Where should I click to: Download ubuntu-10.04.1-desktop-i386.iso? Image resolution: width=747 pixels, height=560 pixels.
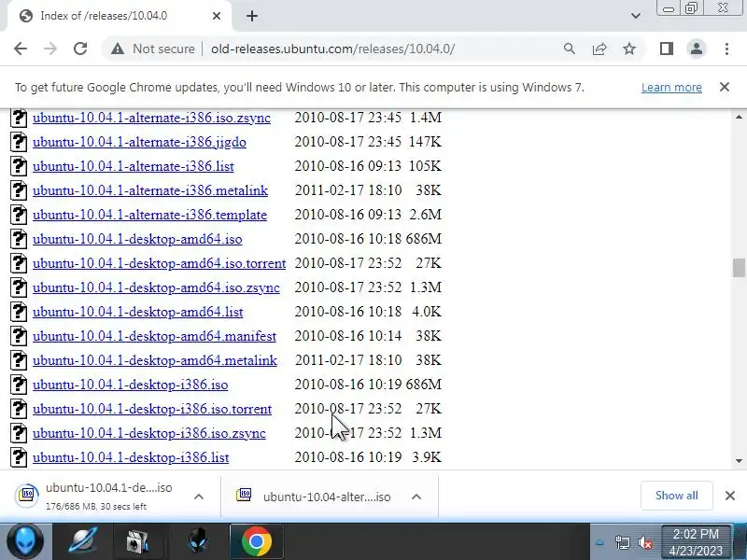[x=130, y=385]
